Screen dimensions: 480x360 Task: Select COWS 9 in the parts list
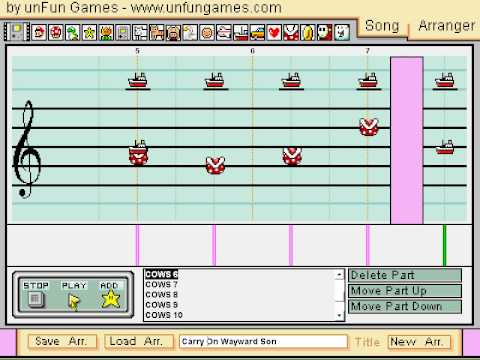click(x=161, y=305)
